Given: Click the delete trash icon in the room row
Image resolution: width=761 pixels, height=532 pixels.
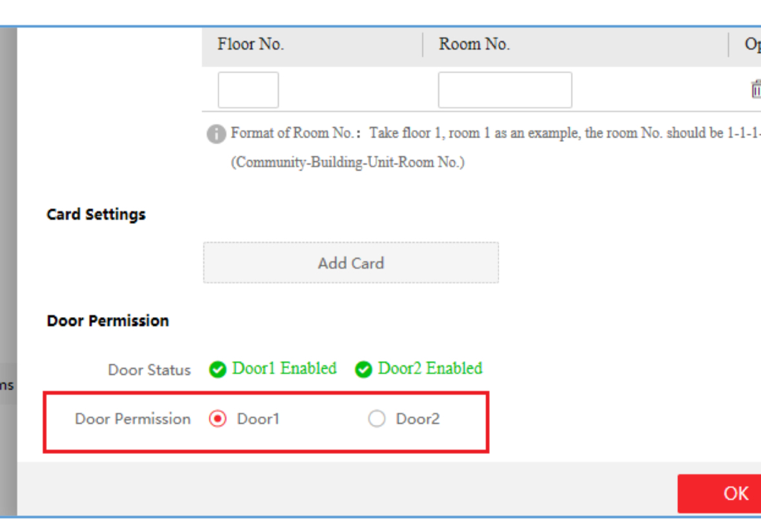Looking at the screenshot, I should pyautogui.click(x=755, y=90).
